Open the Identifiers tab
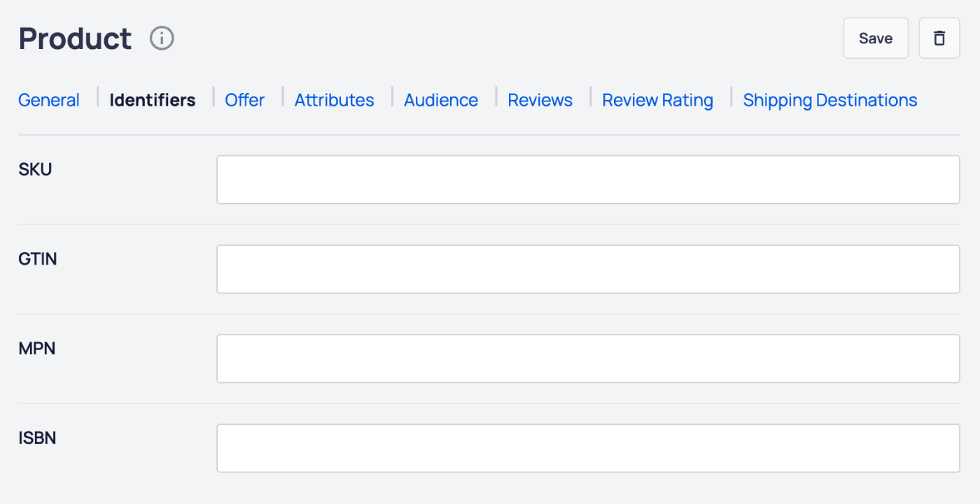 click(152, 100)
